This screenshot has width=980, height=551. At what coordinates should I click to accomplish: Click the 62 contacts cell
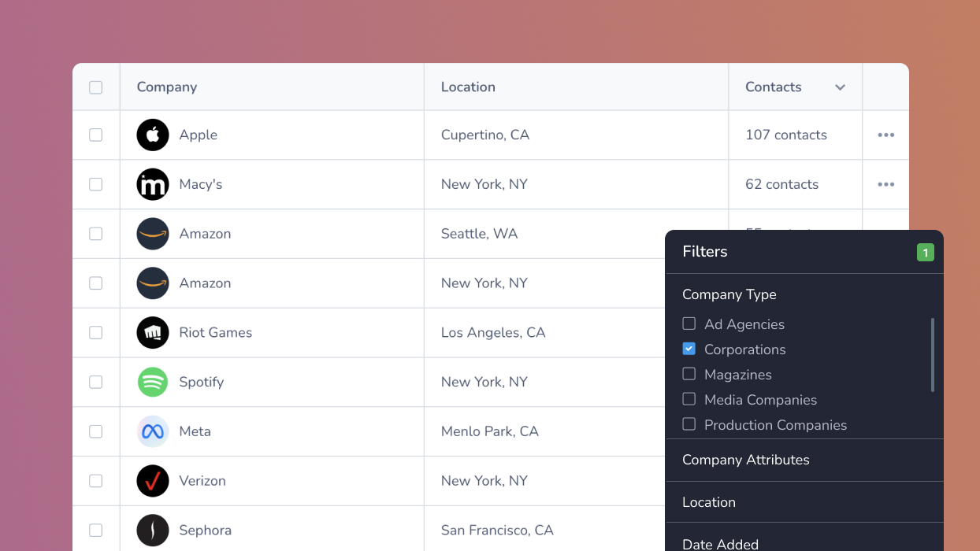[782, 184]
